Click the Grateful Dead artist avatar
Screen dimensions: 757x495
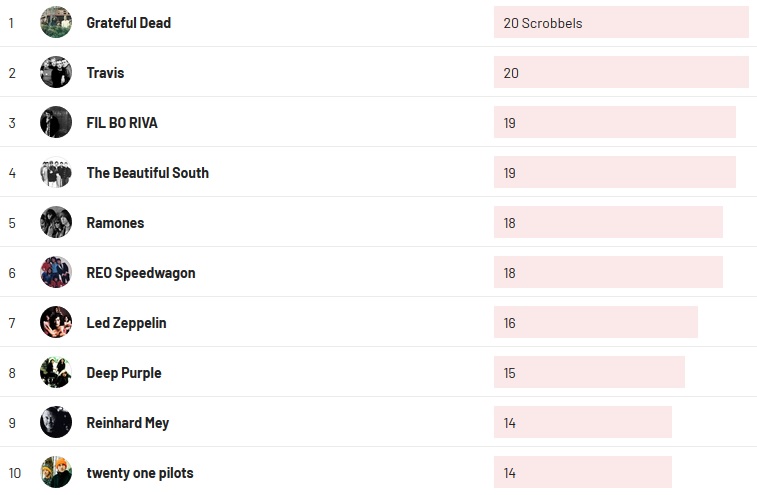click(x=56, y=22)
